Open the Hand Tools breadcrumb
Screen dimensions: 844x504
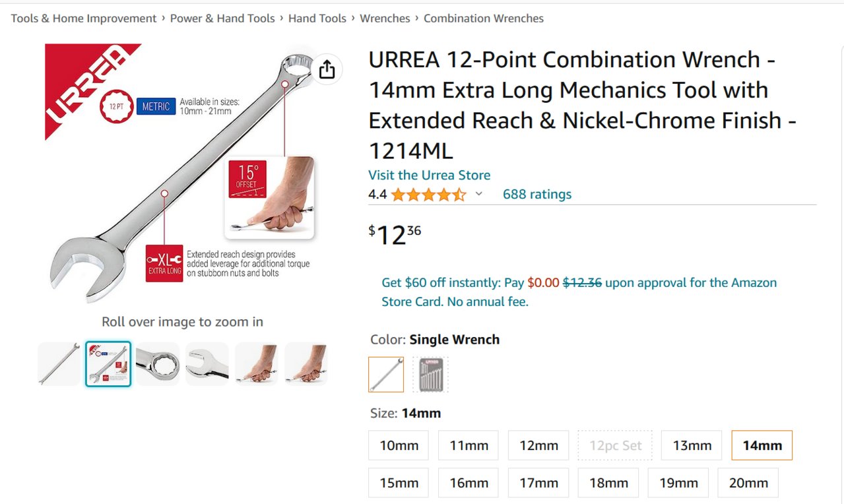tap(317, 18)
